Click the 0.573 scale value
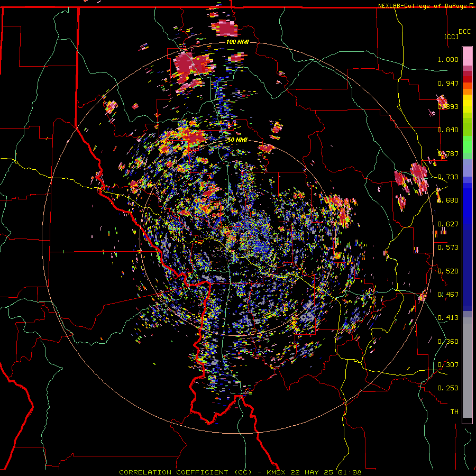The image size is (476, 476). [x=448, y=248]
